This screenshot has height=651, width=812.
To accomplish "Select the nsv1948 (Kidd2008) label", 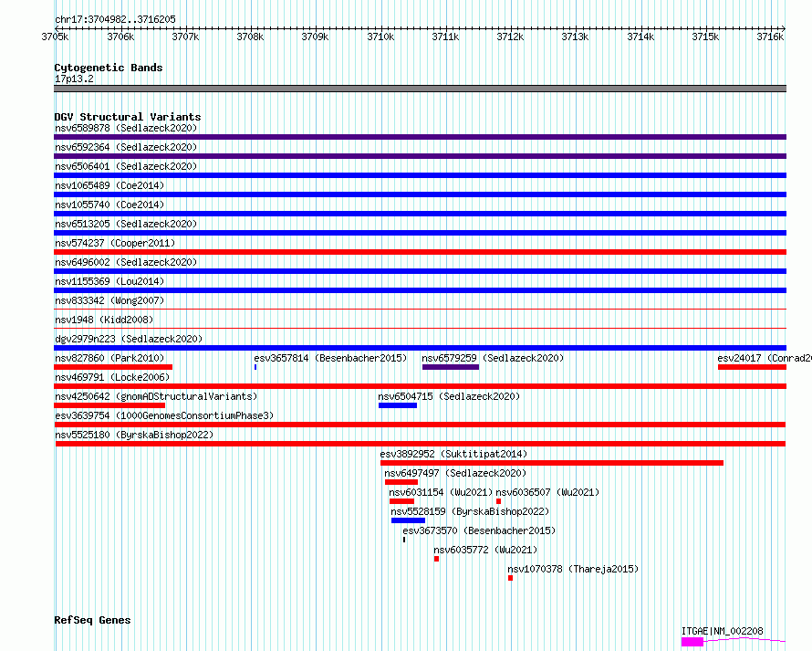I will tap(104, 320).
